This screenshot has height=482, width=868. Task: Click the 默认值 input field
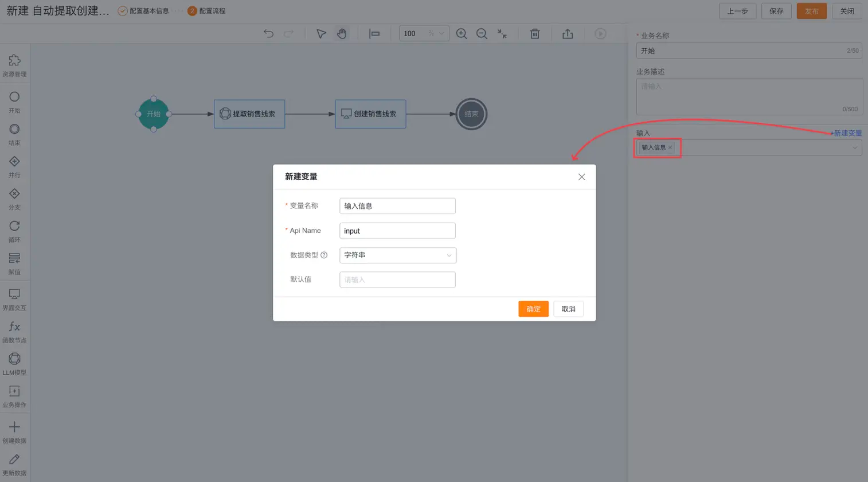pos(397,280)
